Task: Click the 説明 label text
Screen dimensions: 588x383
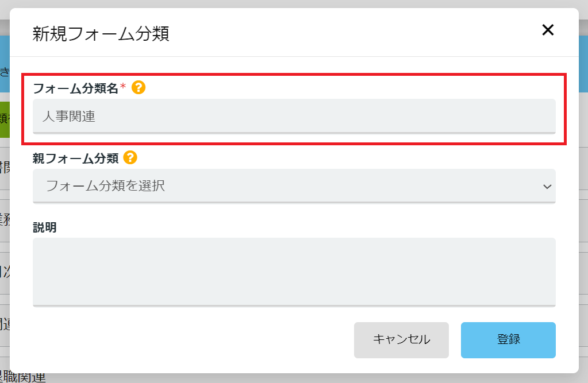Action: pyautogui.click(x=45, y=227)
